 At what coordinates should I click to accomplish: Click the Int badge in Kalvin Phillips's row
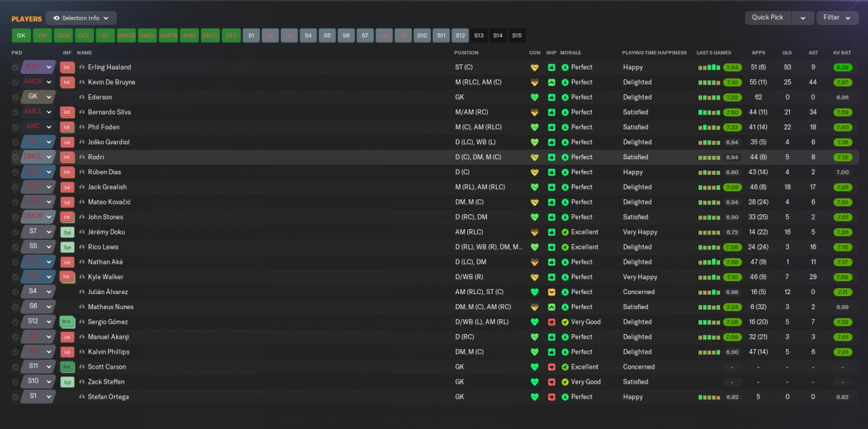[67, 352]
